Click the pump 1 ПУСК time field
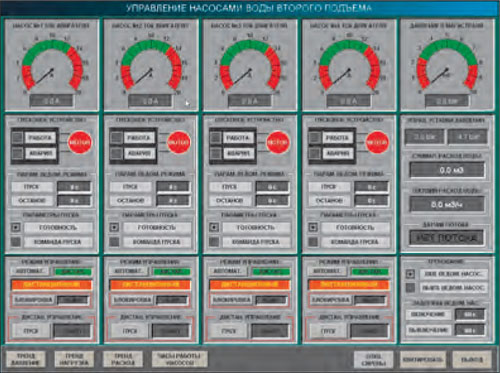 pyautogui.click(x=74, y=187)
